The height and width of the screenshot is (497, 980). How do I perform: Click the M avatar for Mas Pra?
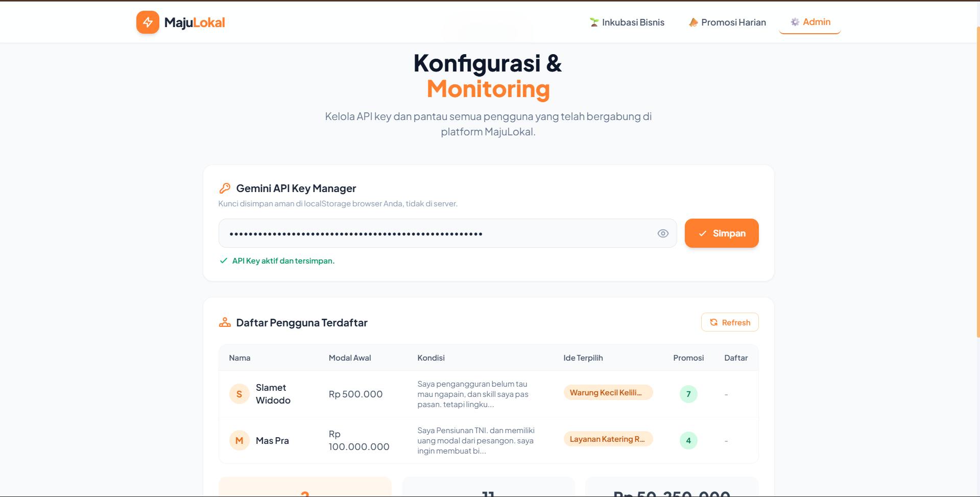(239, 441)
